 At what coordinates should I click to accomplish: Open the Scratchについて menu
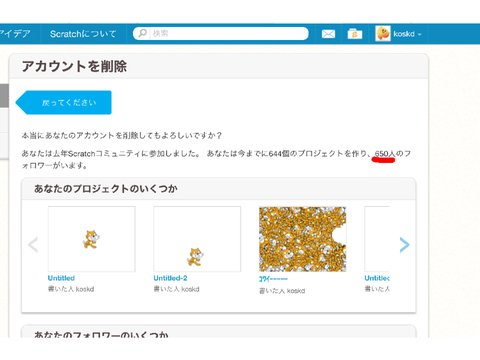click(x=83, y=34)
